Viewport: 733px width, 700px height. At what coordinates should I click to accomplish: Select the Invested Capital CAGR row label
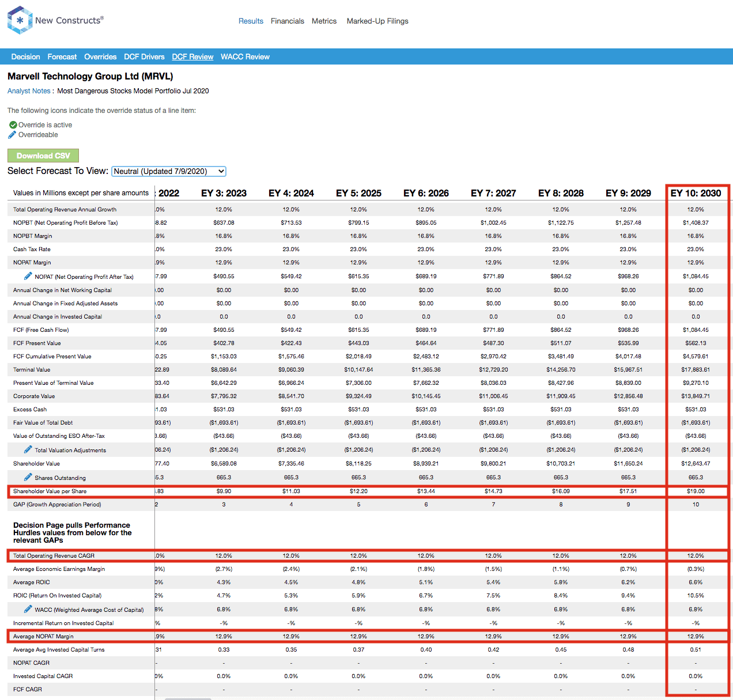[x=43, y=676]
